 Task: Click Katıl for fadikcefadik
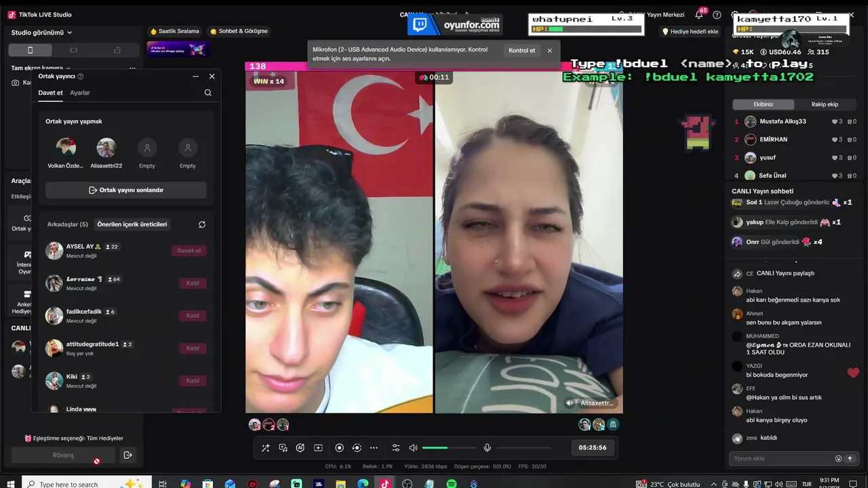click(193, 316)
